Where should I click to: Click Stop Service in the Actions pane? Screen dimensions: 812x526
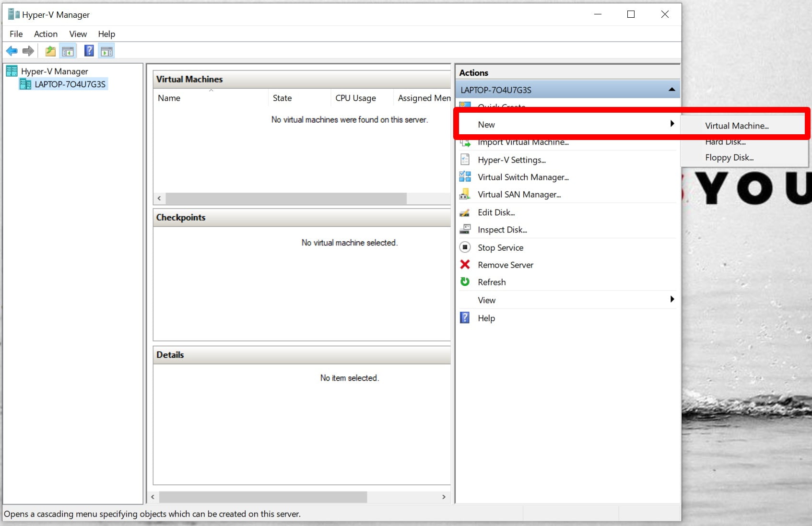tap(500, 247)
